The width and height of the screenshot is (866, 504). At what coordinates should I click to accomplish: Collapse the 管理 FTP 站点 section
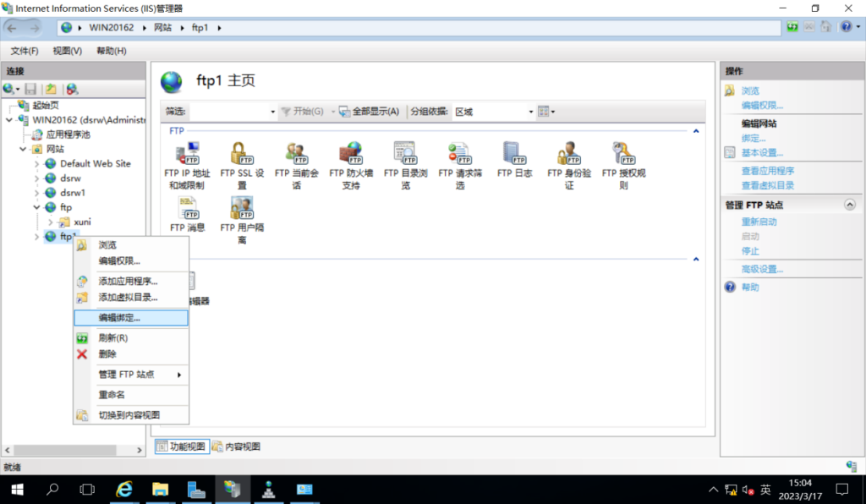(849, 205)
